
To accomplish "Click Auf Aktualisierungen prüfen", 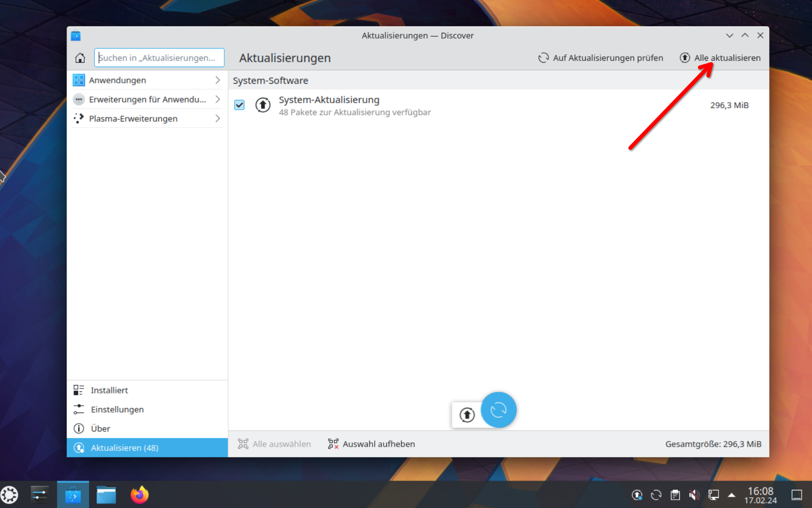I will [x=600, y=58].
